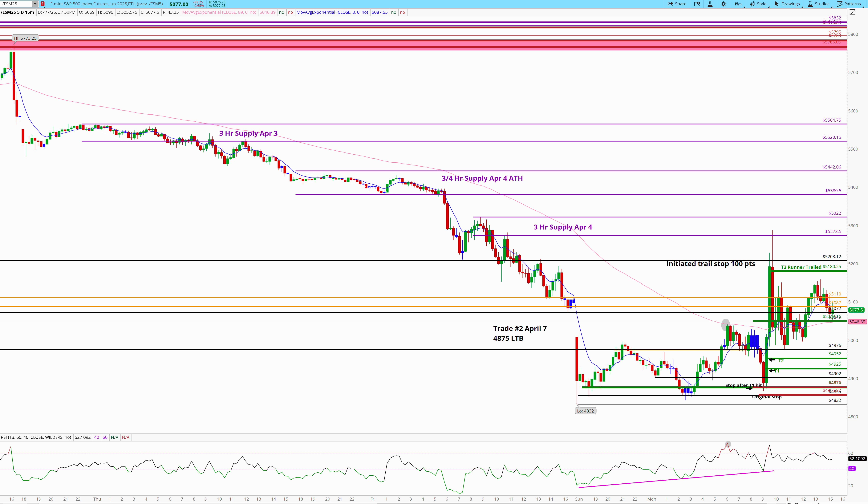The width and height of the screenshot is (868, 504).
Task: Click the RSI study label
Action: [x=36, y=437]
